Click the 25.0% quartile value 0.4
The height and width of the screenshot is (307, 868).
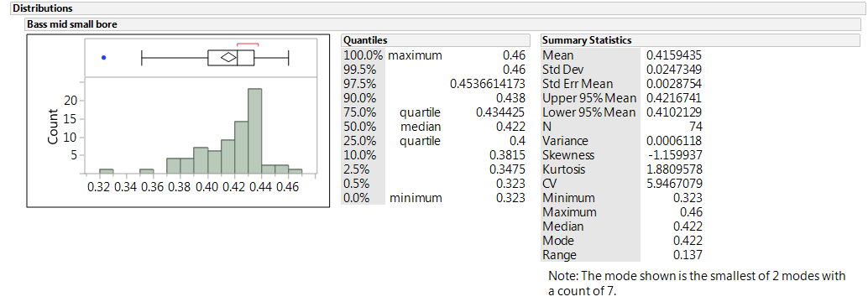pyautogui.click(x=518, y=141)
